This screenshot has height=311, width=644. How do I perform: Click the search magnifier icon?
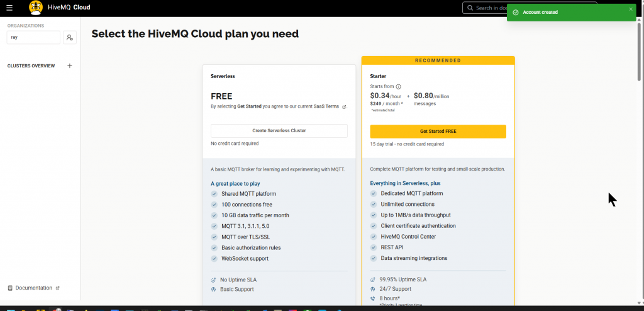[470, 8]
